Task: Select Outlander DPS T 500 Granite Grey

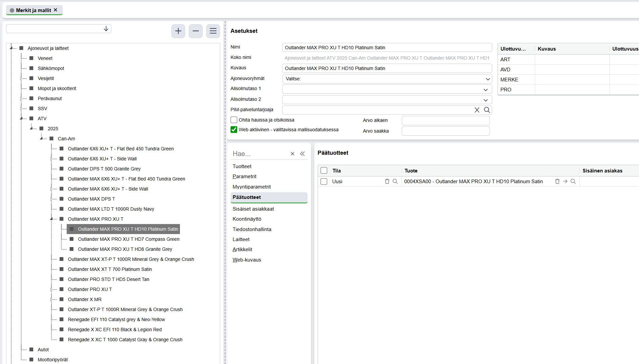Action: point(104,169)
